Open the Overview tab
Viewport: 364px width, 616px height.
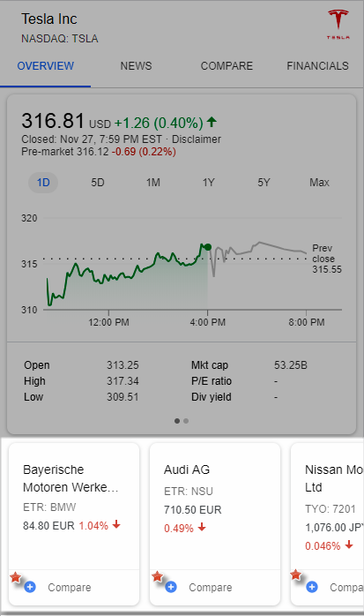tap(46, 66)
